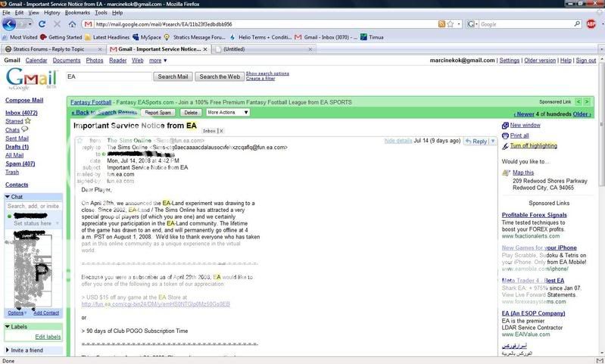
Task: Collapse the Labels section
Action: click(8, 327)
